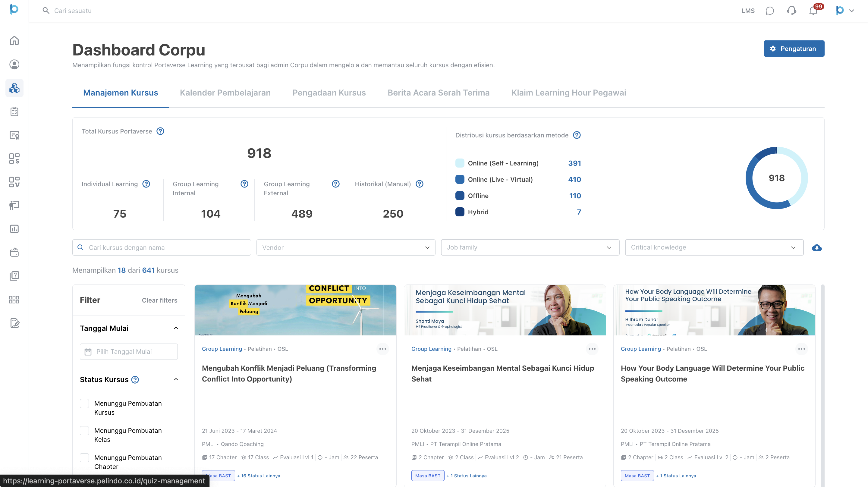Click the home icon in the sidebar
Image resolution: width=868 pixels, height=487 pixels.
(x=14, y=41)
